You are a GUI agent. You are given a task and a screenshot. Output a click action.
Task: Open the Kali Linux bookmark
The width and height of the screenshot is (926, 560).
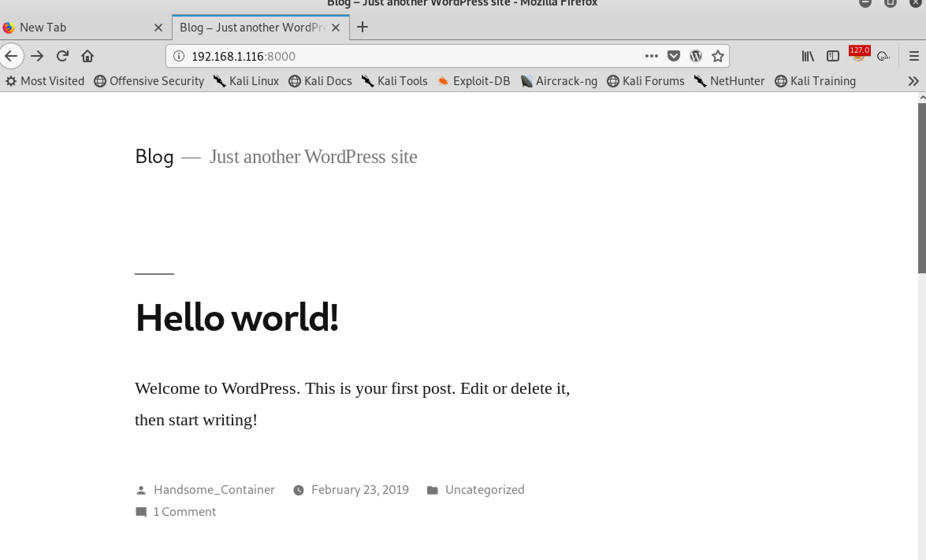point(246,81)
